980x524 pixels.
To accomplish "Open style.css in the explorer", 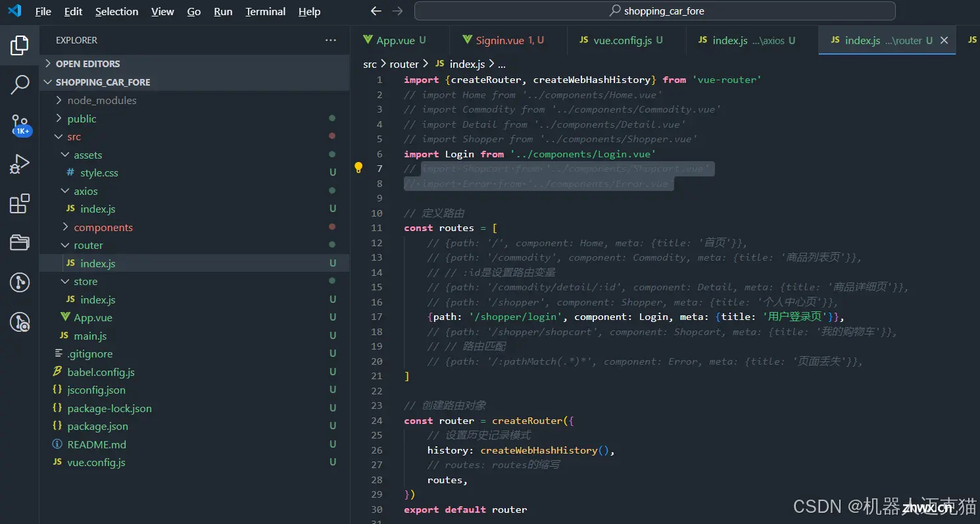I will [195, 172].
